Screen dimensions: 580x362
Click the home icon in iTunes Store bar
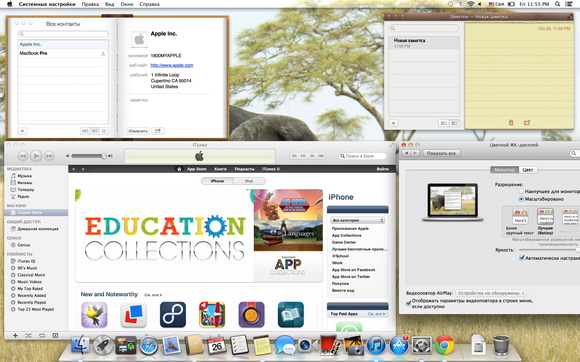pyautogui.click(x=179, y=169)
